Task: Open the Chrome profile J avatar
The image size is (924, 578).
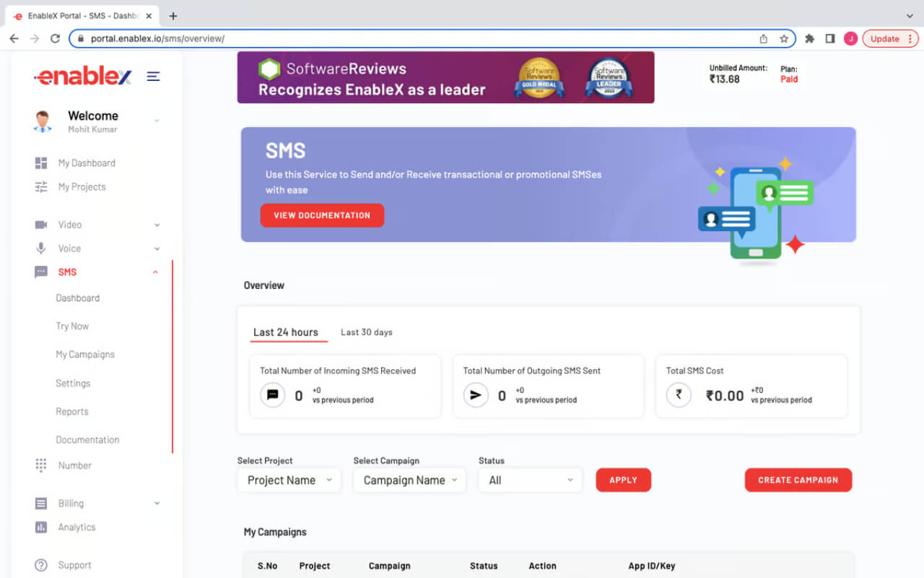Action: [851, 39]
